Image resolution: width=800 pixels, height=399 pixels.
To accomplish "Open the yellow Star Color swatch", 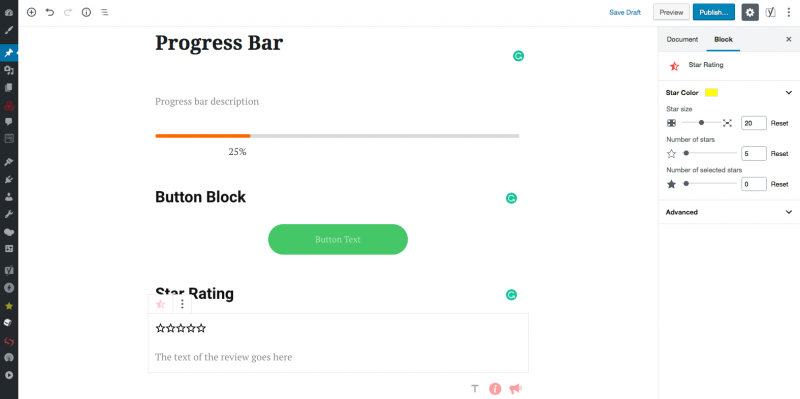I will [x=711, y=92].
